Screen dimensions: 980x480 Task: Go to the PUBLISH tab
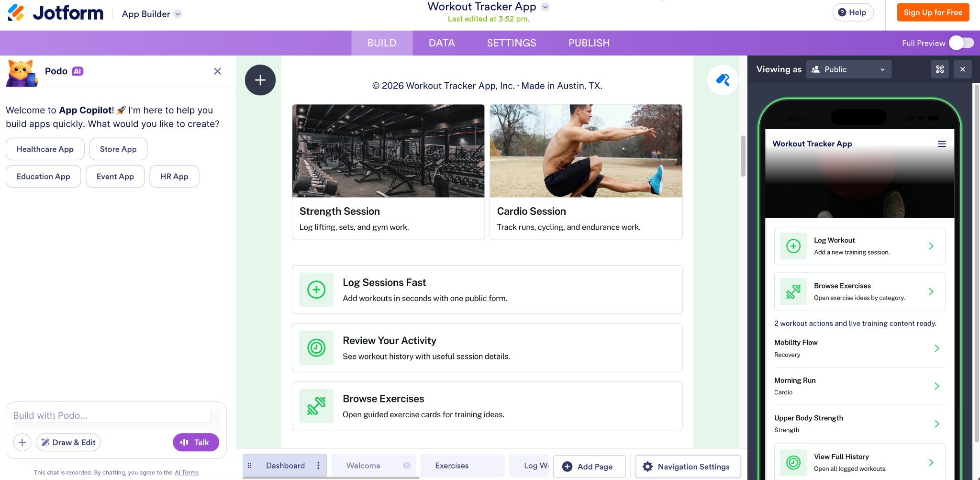[589, 43]
